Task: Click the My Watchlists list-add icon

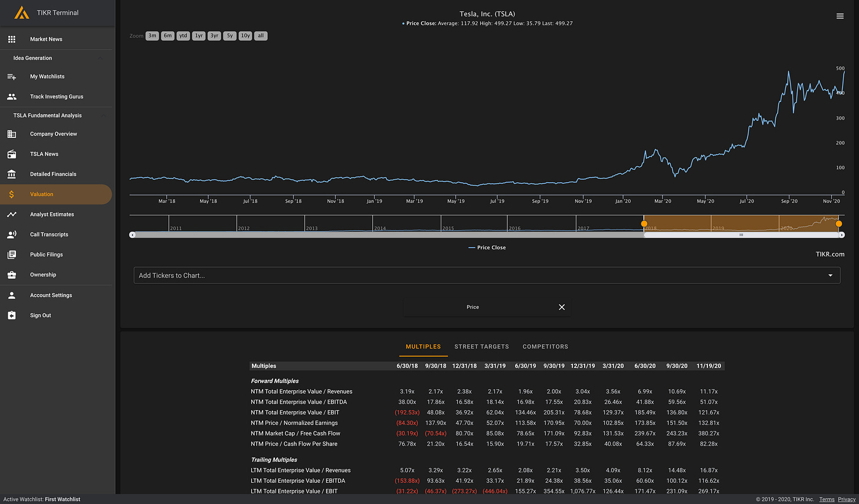Action: [x=12, y=77]
